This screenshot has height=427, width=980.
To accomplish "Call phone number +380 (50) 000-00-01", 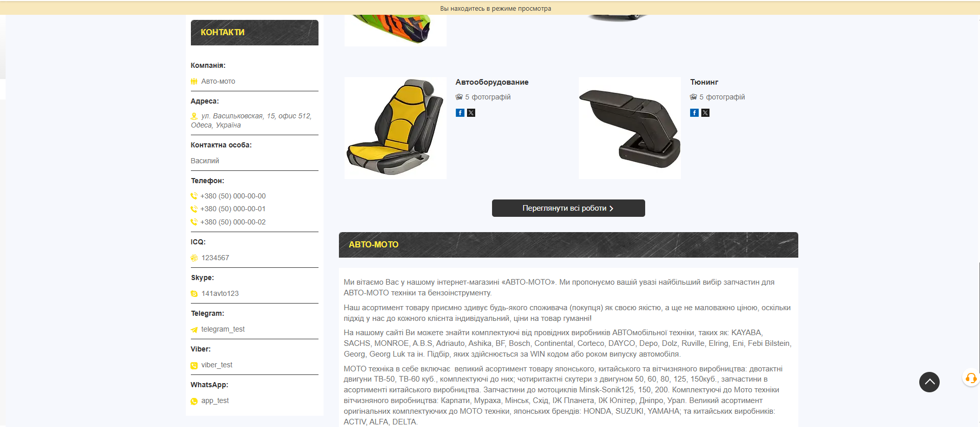I will tap(233, 209).
